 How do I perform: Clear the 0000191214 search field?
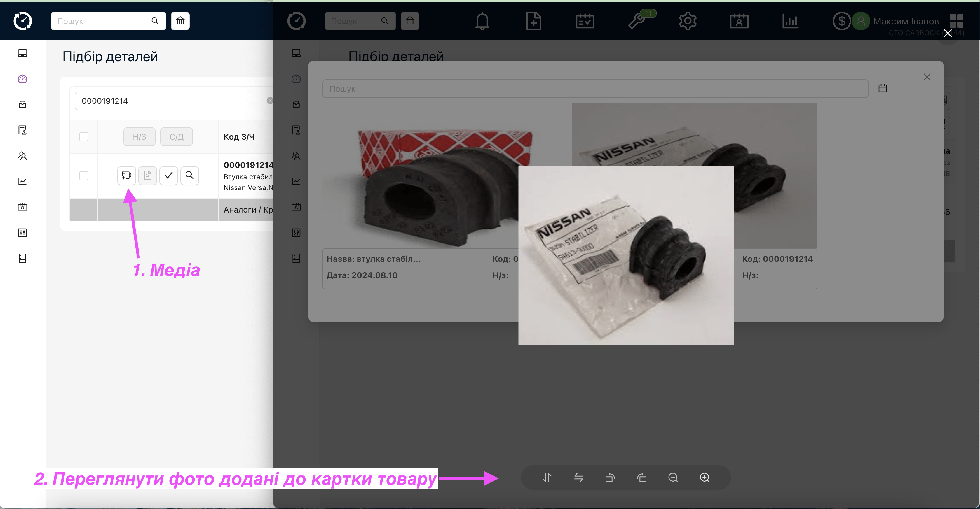[270, 101]
